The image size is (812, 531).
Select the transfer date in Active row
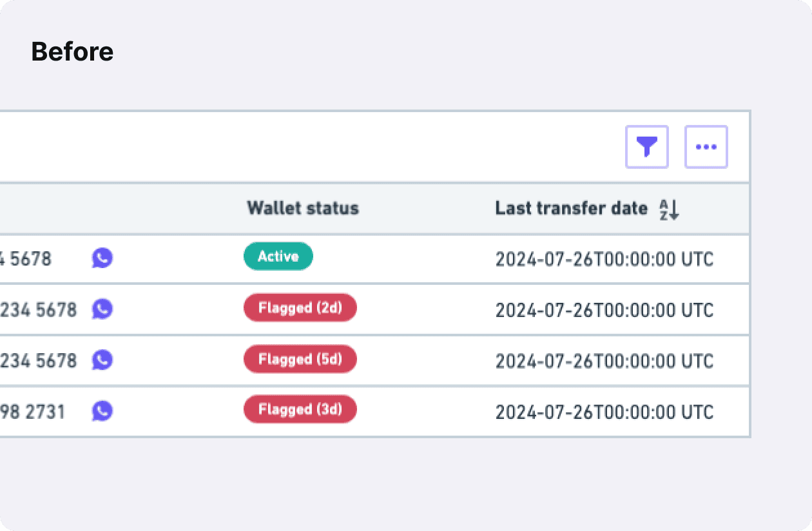(x=604, y=259)
